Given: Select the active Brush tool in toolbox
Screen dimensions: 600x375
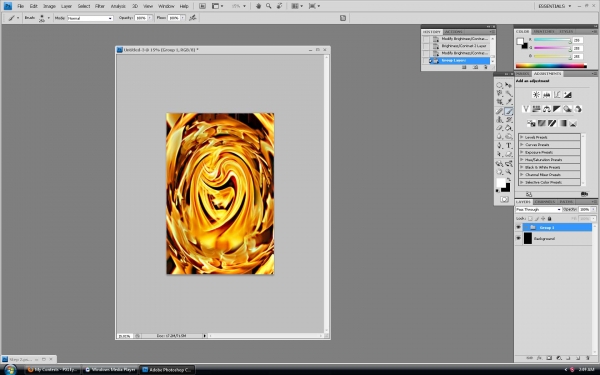Looking at the screenshot, I should (509, 111).
